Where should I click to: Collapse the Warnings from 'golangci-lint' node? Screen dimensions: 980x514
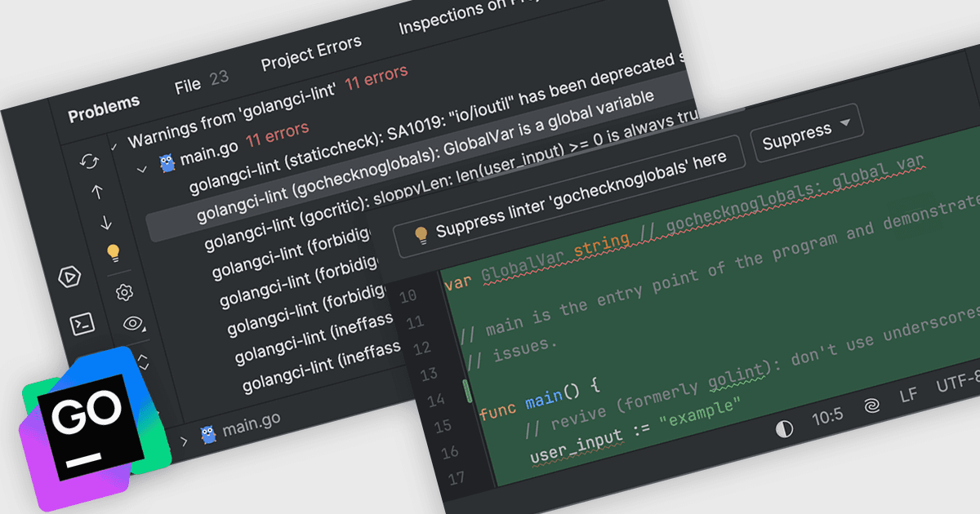pyautogui.click(x=114, y=147)
